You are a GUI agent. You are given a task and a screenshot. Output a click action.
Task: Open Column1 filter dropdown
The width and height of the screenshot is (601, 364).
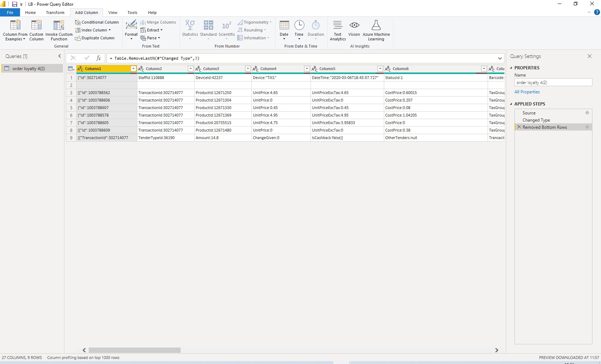pos(133,69)
